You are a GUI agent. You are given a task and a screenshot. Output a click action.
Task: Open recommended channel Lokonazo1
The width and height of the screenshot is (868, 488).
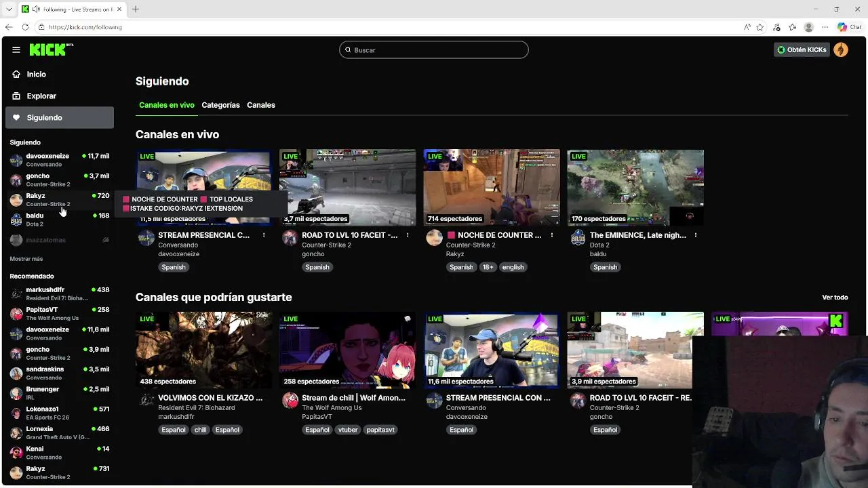coord(60,413)
